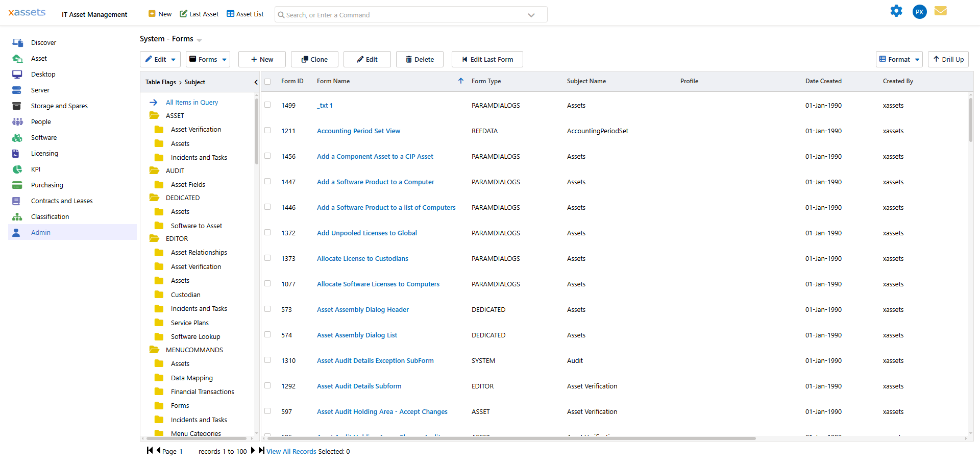Open the search bar dropdown chevron
The image size is (980, 465).
(531, 14)
